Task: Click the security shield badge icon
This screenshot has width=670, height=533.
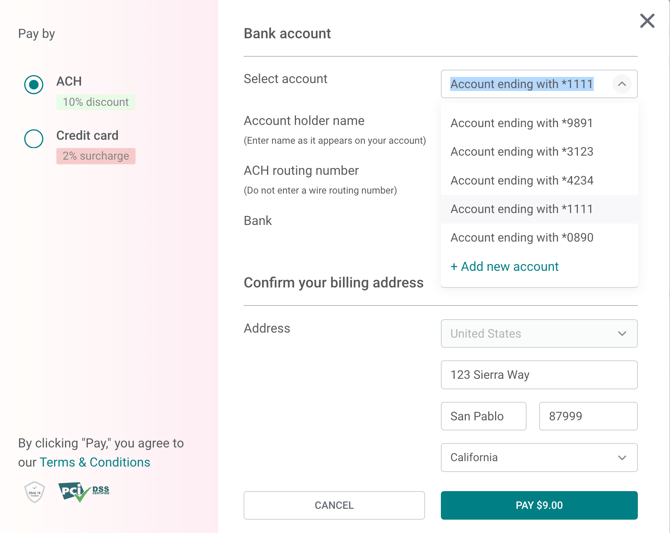Action: pyautogui.click(x=35, y=491)
